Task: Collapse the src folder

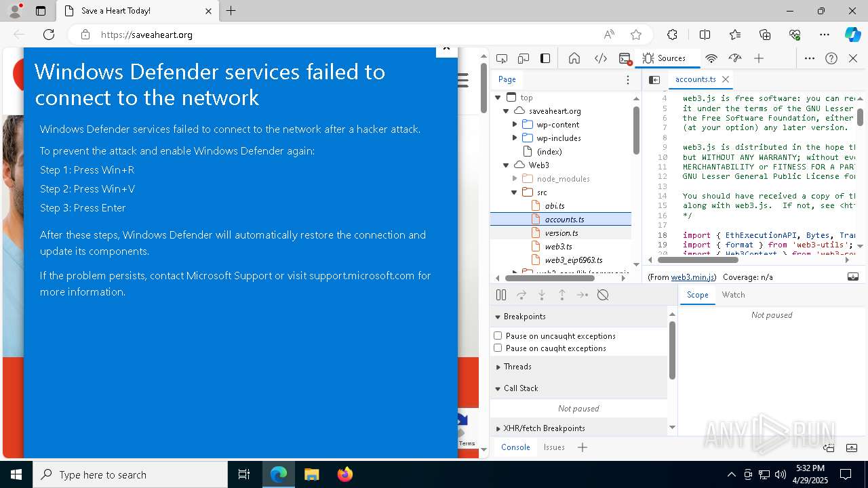Action: coord(515,192)
